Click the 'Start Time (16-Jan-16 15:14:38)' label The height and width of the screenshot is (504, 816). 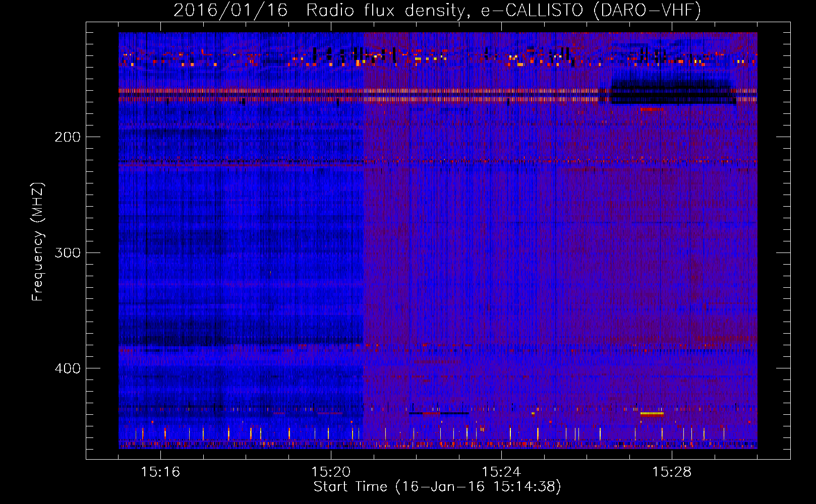coord(437,487)
